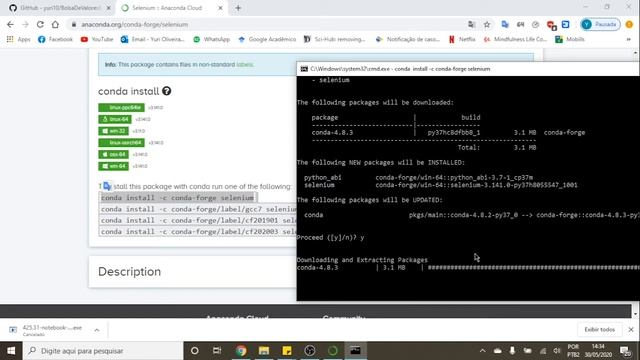Reload the Anaconda page
Viewport: 640px width, 360px height.
pyautogui.click(x=40, y=24)
